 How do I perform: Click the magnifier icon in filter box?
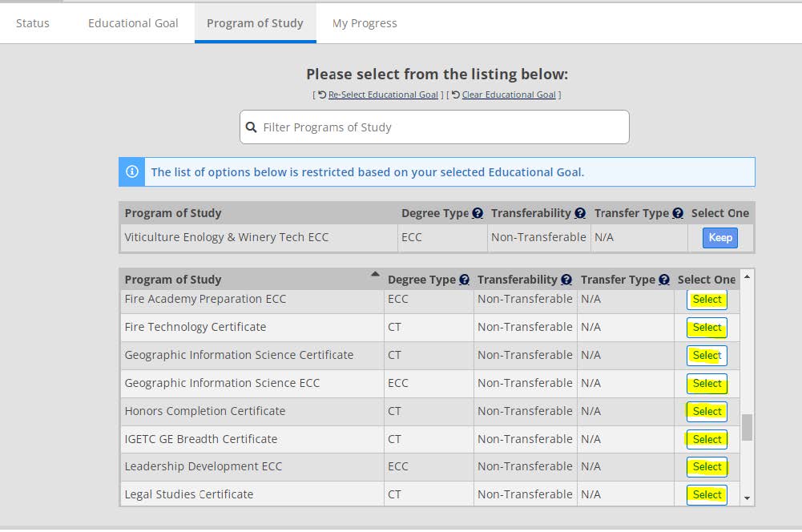click(252, 127)
